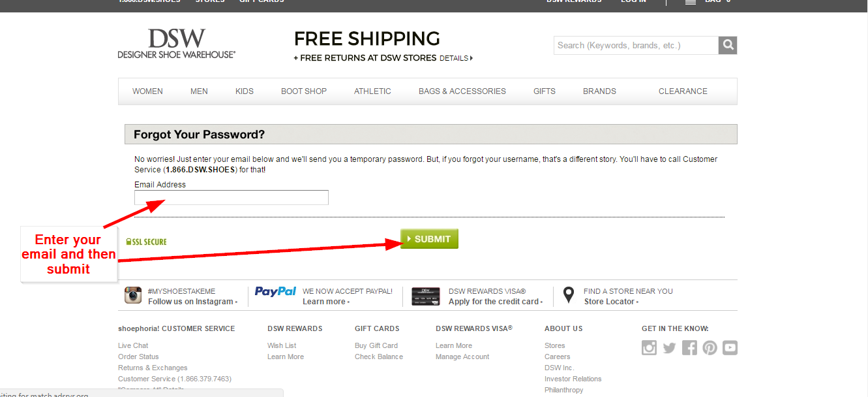Viewport: 868px width, 397px height.
Task: Click the store locator map pin icon
Action: (569, 295)
